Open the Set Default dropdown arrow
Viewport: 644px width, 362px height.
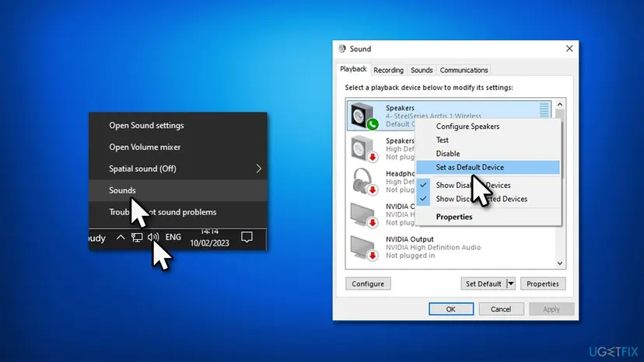pos(510,284)
